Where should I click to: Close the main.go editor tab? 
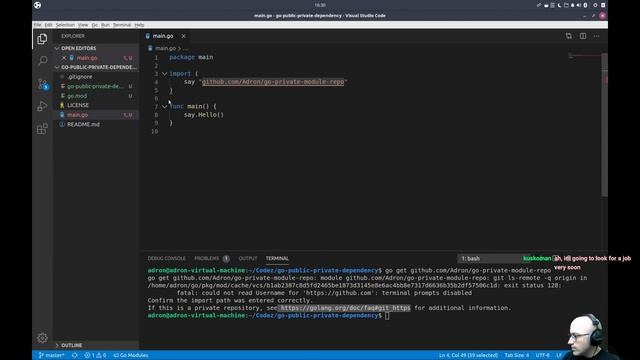coord(184,36)
